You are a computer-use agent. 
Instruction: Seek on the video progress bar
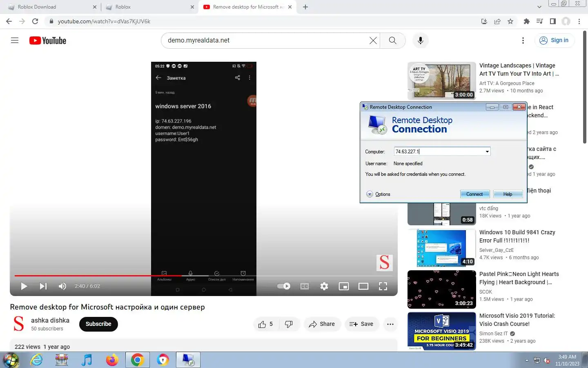click(204, 276)
